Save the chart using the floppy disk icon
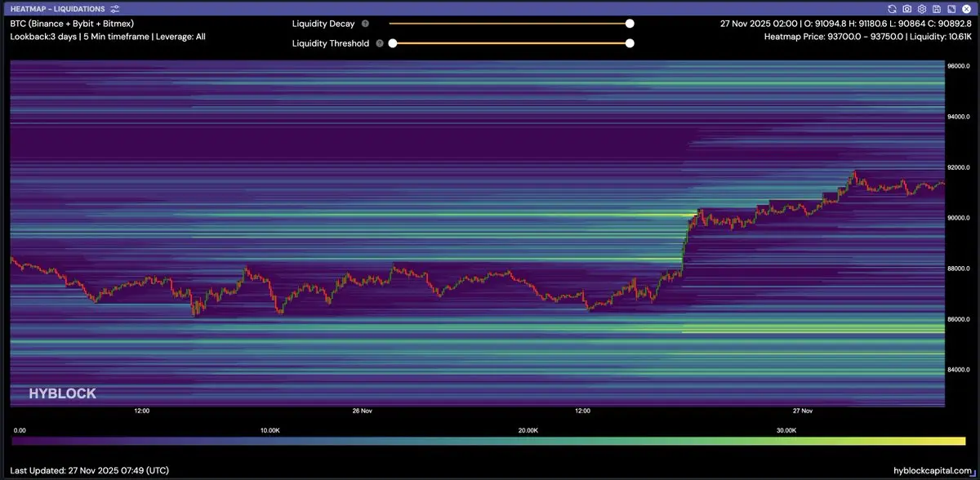The width and height of the screenshot is (980, 480). tap(936, 8)
